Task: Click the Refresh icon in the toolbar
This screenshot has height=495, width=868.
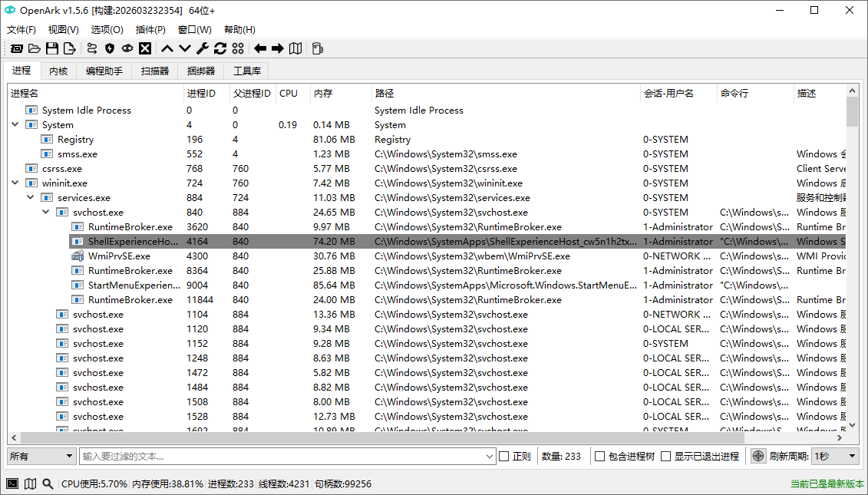Action: (219, 48)
